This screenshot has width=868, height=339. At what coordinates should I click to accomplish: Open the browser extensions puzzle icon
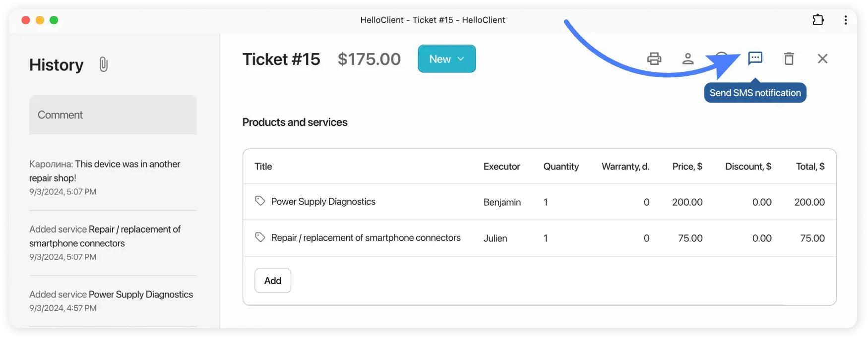[818, 20]
